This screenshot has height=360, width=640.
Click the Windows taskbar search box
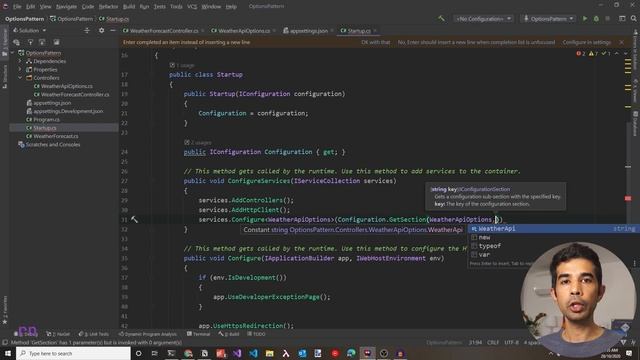73,353
